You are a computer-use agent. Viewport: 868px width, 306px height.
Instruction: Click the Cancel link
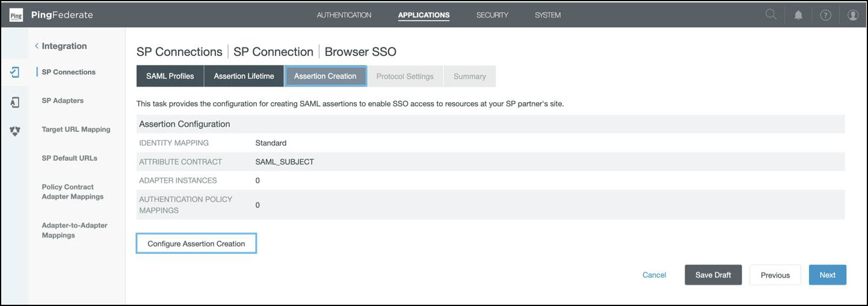point(654,275)
